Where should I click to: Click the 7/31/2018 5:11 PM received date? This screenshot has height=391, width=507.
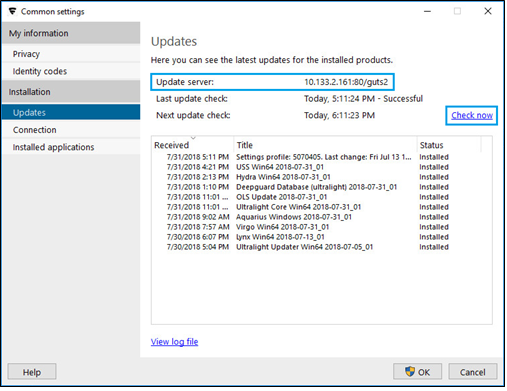pos(198,157)
